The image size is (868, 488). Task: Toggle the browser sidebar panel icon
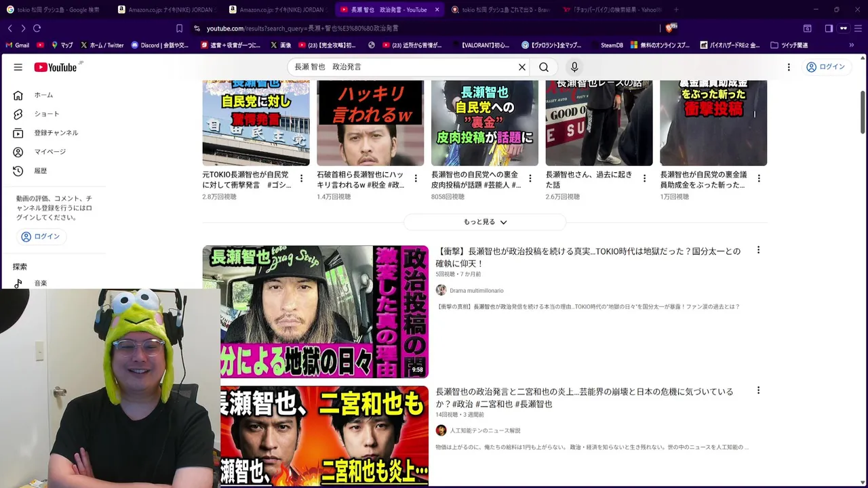[829, 28]
